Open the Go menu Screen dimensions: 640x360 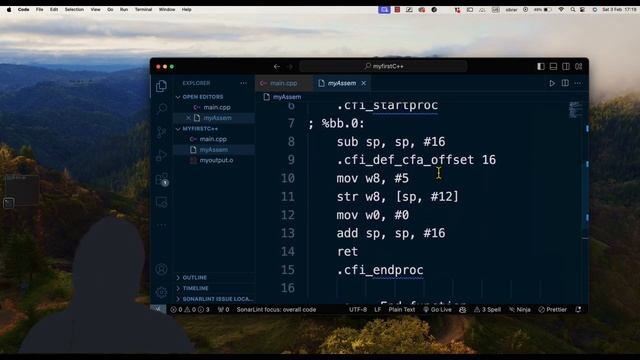click(x=110, y=9)
